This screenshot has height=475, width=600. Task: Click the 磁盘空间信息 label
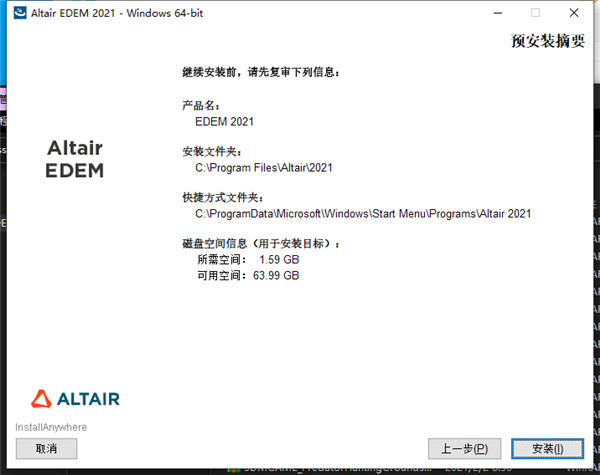[x=261, y=243]
